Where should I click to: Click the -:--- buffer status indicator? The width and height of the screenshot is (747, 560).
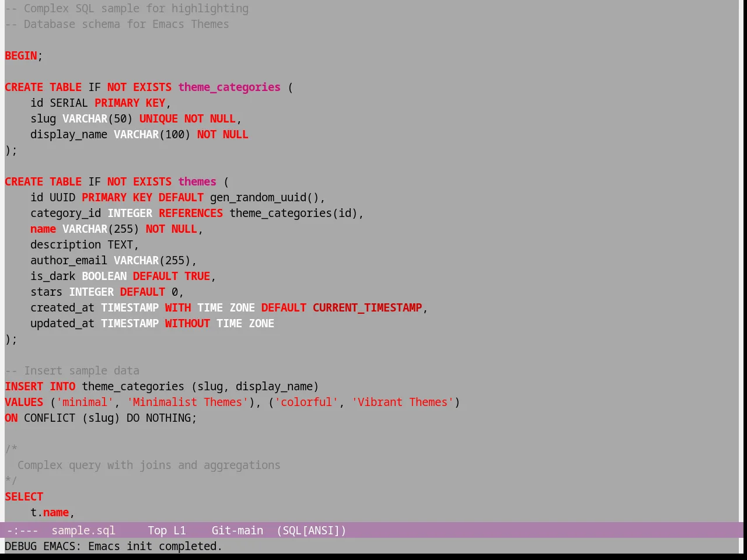(23, 530)
